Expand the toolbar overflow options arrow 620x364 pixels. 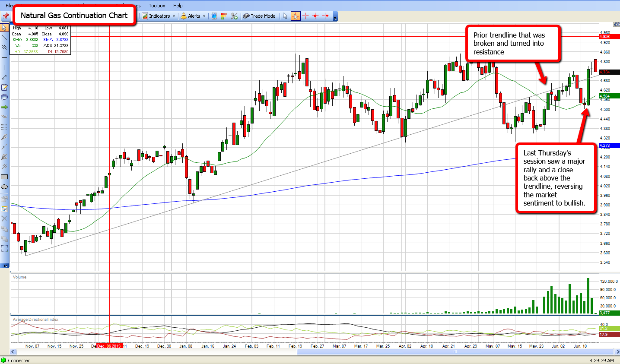tap(336, 19)
